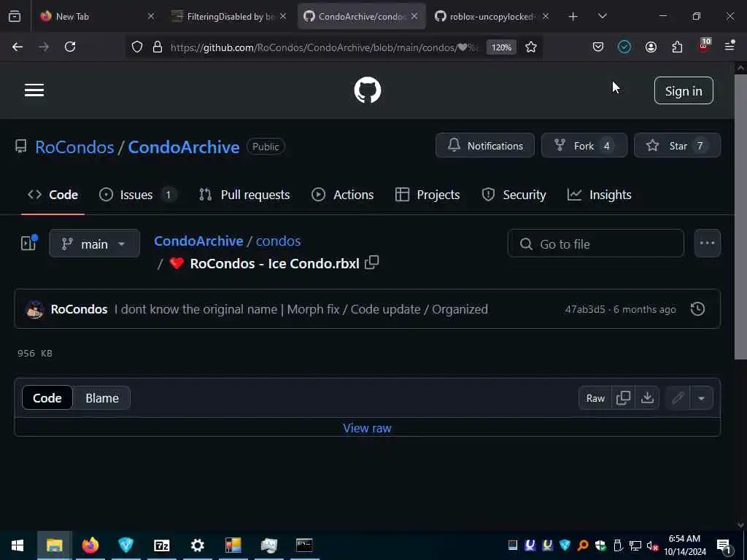
Task: Switch to the Security tab
Action: [x=514, y=195]
